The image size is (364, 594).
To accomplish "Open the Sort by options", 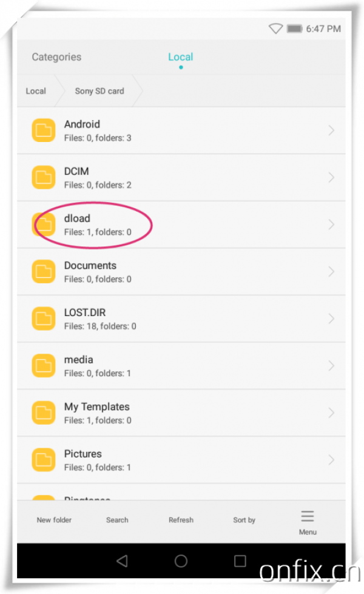I will [x=244, y=520].
